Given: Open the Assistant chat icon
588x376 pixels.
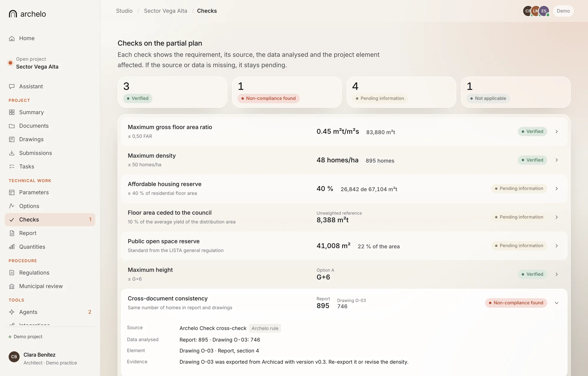Looking at the screenshot, I should pyautogui.click(x=12, y=86).
